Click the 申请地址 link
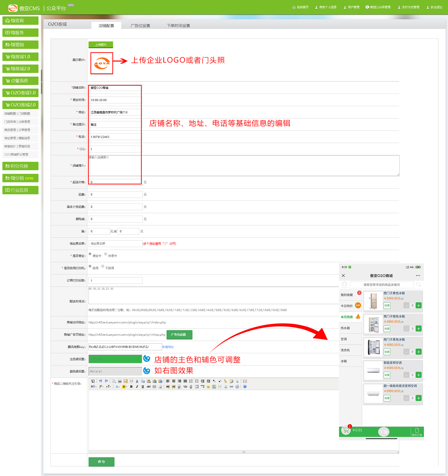Screen dimensions: 448x476 coord(168,347)
